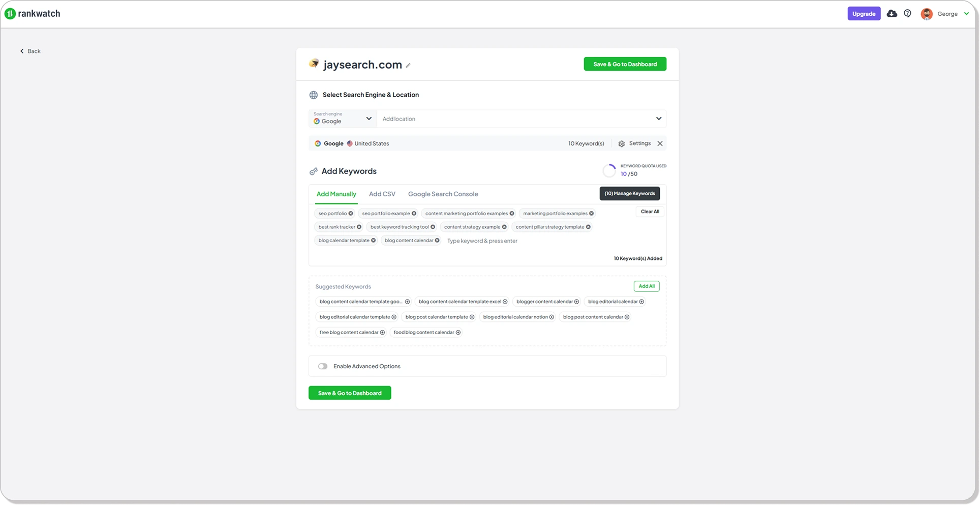Open (10) Manage Keywords
The image size is (980, 505).
(x=629, y=193)
